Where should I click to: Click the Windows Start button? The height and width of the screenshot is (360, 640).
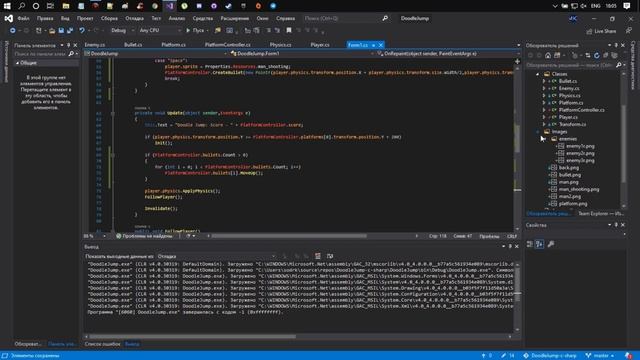pyautogui.click(x=7, y=6)
